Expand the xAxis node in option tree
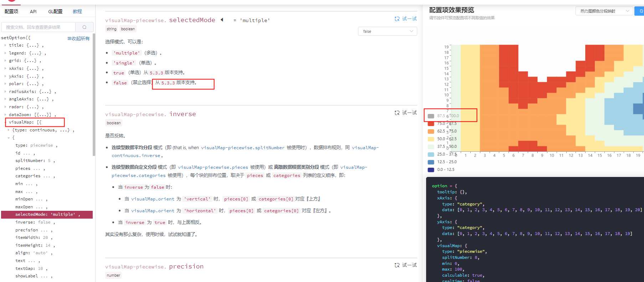 pyautogui.click(x=5, y=69)
